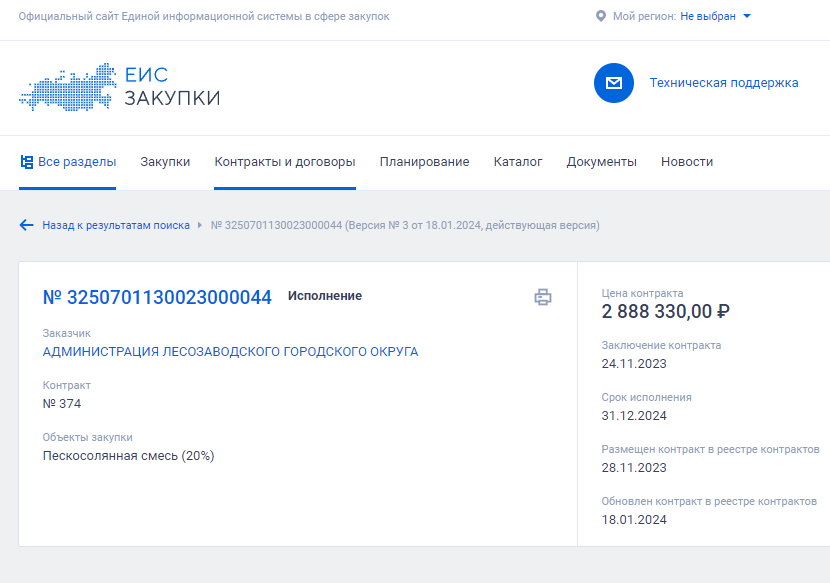Click contract number № 374
This screenshot has height=583, width=830.
point(62,403)
